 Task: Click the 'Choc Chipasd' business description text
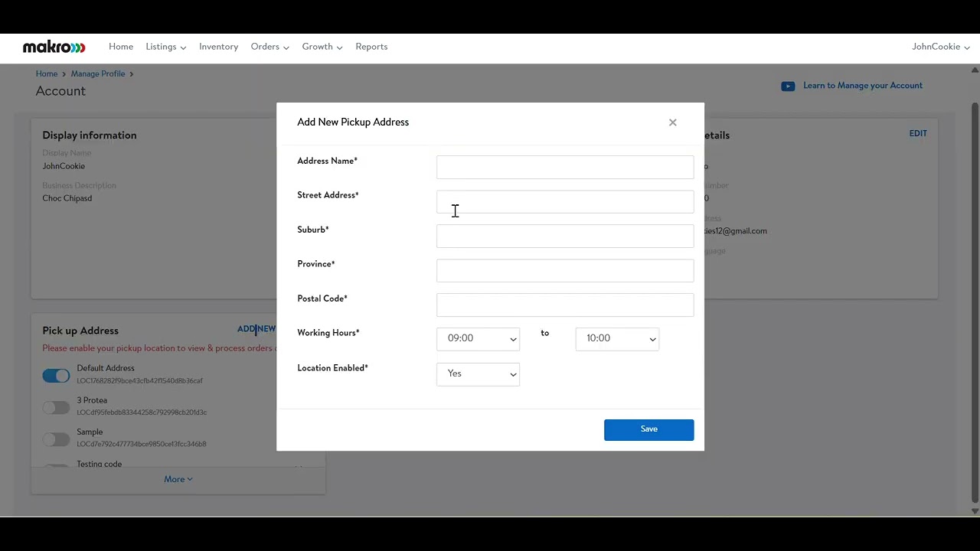coord(67,198)
